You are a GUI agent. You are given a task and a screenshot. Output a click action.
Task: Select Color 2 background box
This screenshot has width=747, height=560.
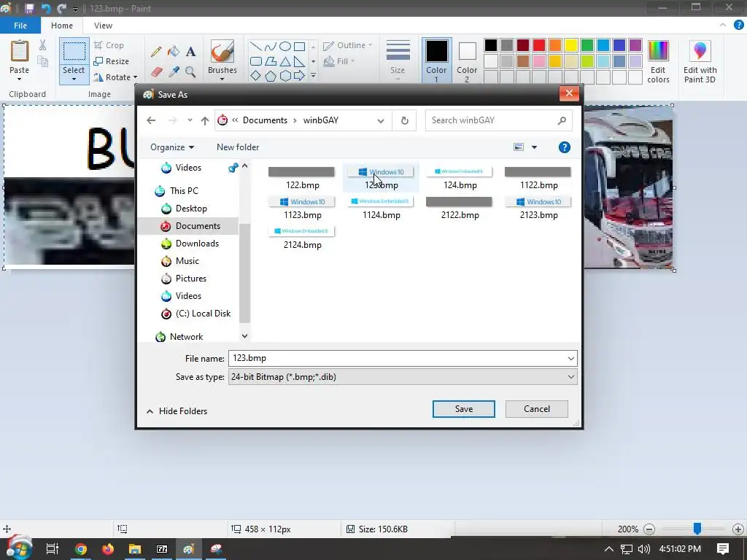467,61
